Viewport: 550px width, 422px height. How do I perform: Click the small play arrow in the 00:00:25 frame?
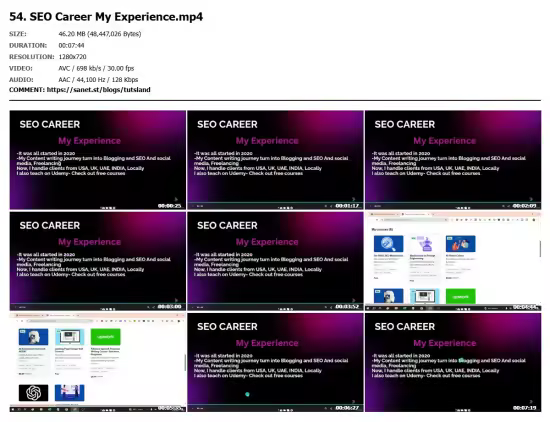(x=176, y=199)
